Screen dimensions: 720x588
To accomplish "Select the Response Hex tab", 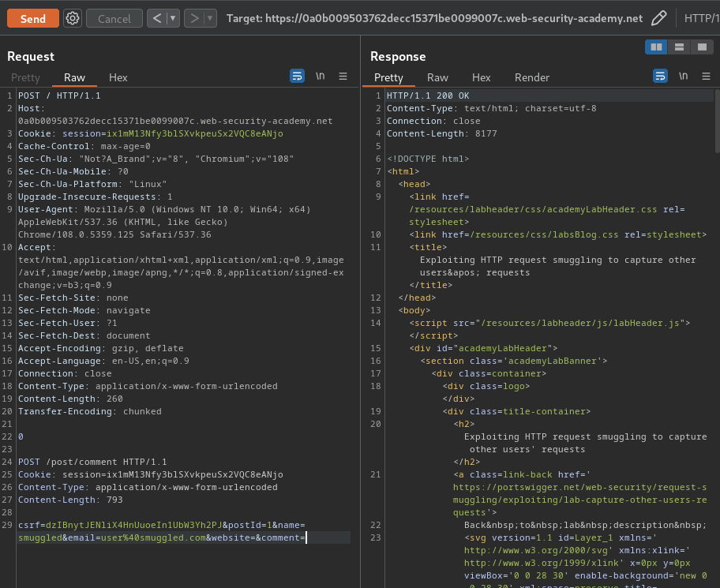I will (x=482, y=77).
